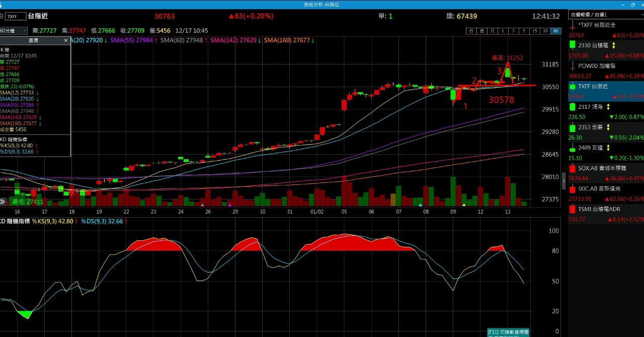Open the 60分鐘 interval dropdown
644x337 pixels.
pyautogui.click(x=13, y=31)
